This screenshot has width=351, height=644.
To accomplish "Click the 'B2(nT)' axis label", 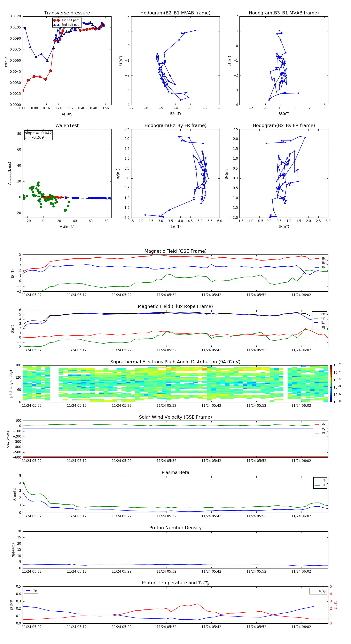I will (175, 114).
